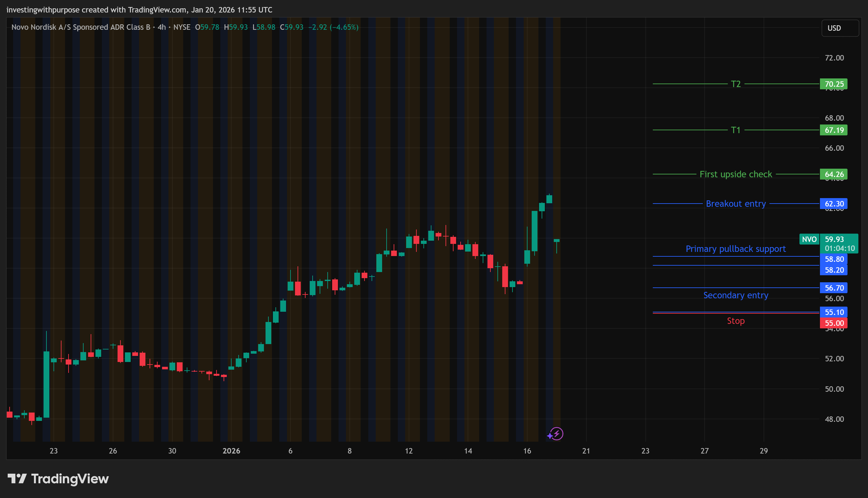Image resolution: width=868 pixels, height=498 pixels.
Task: Click the 59.93 current price label
Action: tap(834, 239)
